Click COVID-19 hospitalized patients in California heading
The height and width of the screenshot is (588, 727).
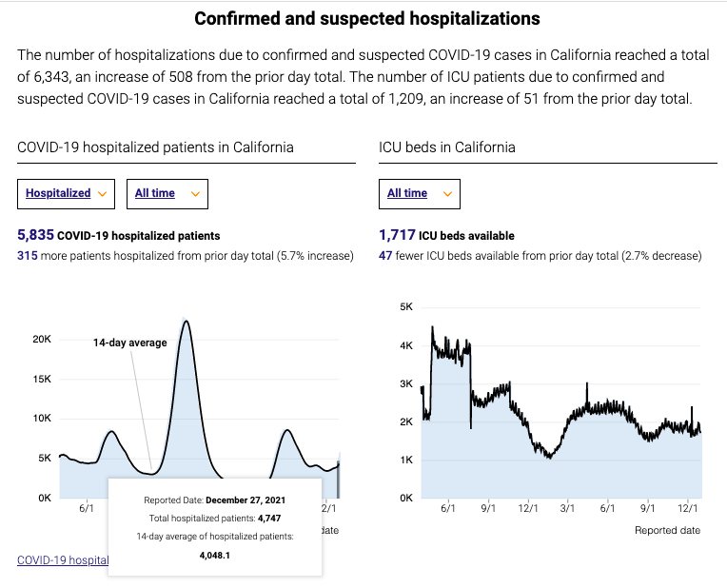tap(155, 147)
